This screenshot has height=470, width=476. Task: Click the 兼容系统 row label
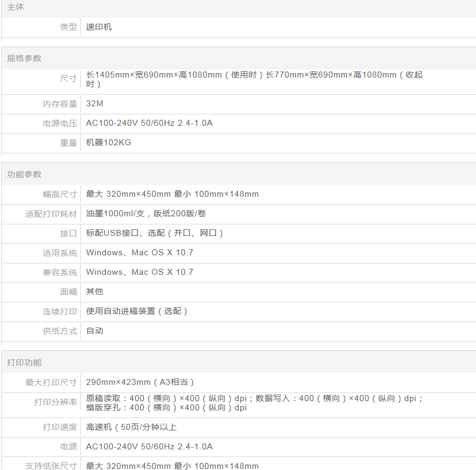coord(60,273)
